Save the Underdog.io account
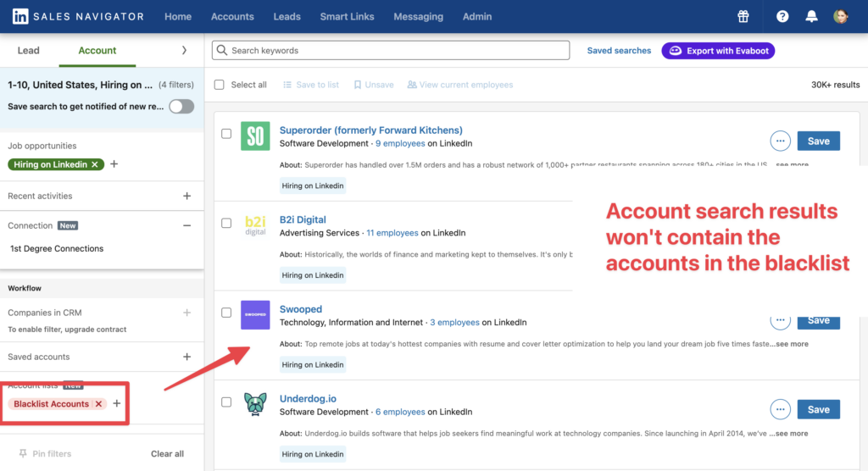 pyautogui.click(x=818, y=409)
